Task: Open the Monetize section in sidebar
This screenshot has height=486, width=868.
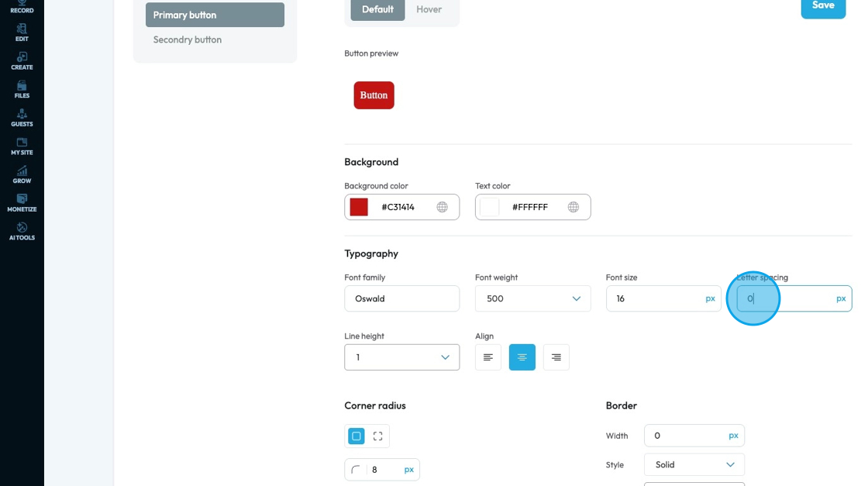Action: [x=22, y=203]
